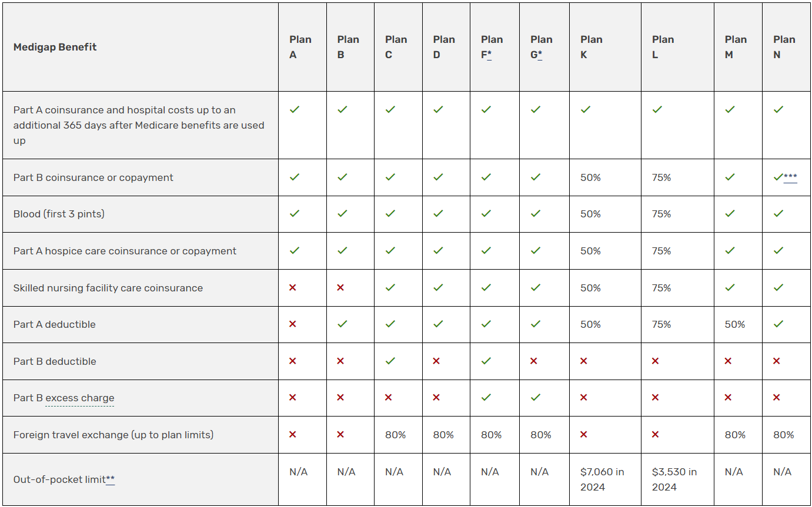This screenshot has height=507, width=812.
Task: Click Plan G checkmark for Part B excess charge
Action: tap(535, 398)
